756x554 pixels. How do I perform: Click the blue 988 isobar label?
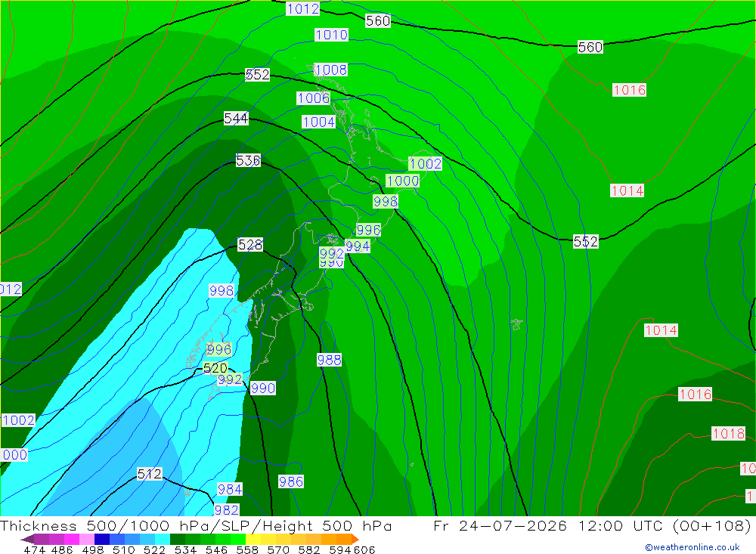(330, 361)
